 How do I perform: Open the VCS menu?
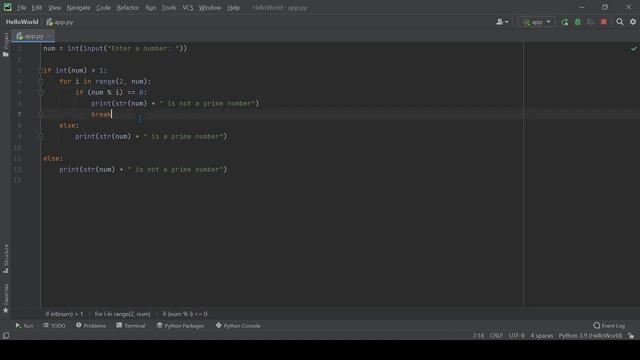[188, 8]
